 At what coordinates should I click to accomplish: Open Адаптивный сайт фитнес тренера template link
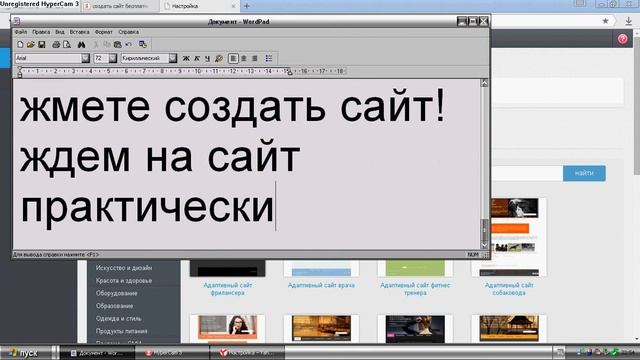point(415,289)
